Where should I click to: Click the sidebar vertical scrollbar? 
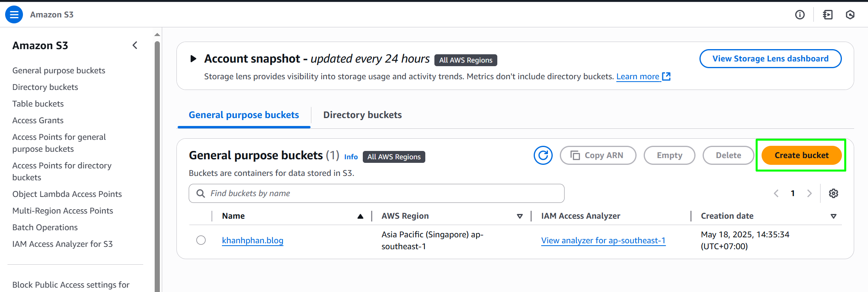(x=157, y=166)
